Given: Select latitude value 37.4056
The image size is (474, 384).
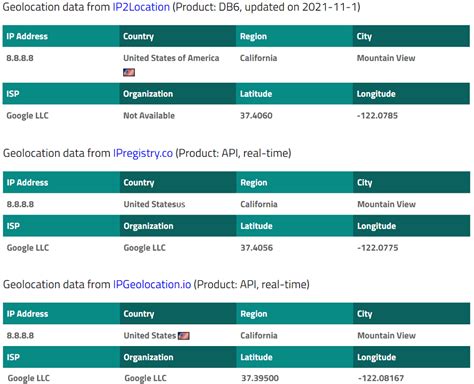Looking at the screenshot, I should [256, 248].
